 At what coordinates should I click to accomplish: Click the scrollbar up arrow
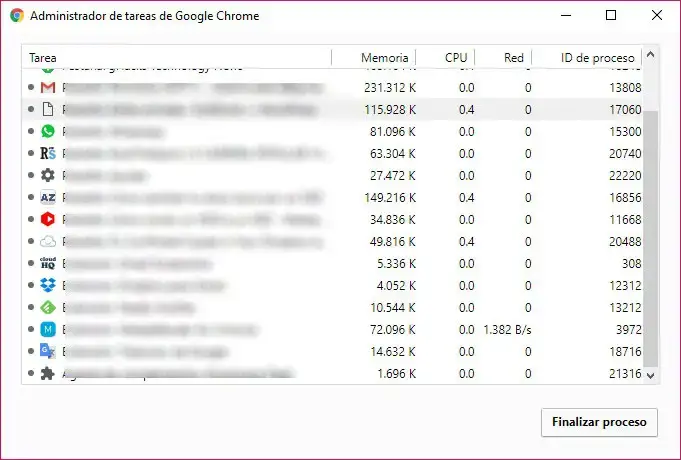coord(650,55)
